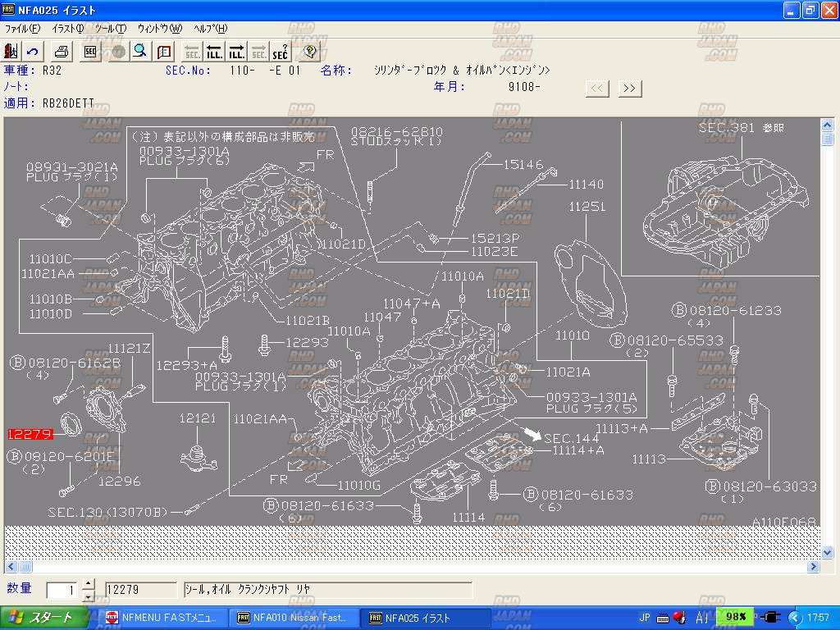This screenshot has width=840, height=630.
Task: Increase quantity with the up stepper arrow
Action: coord(89,585)
